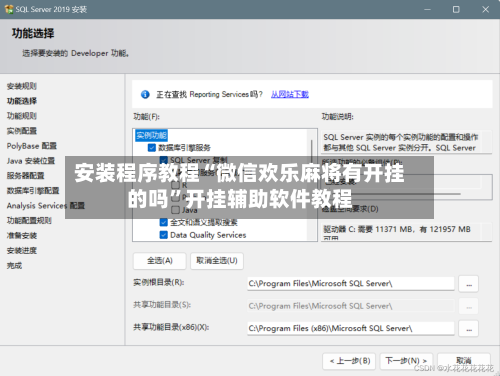Click the 取消全选(U) button
The image size is (500, 376).
coord(217,261)
